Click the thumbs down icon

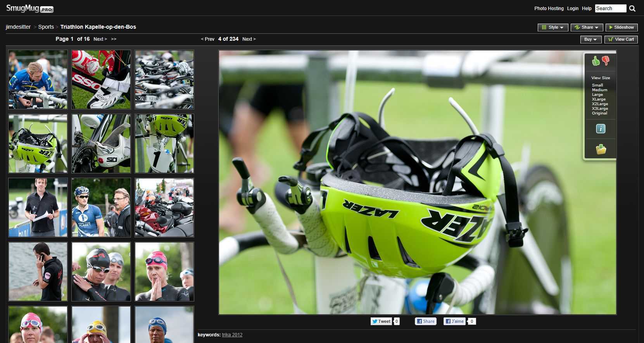point(606,61)
